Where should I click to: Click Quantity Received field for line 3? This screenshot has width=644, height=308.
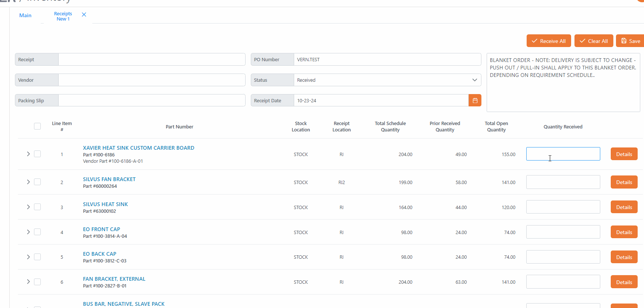[x=563, y=207]
